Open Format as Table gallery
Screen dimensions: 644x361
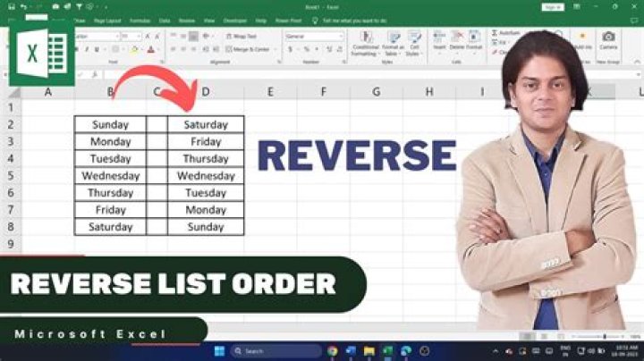pyautogui.click(x=393, y=44)
